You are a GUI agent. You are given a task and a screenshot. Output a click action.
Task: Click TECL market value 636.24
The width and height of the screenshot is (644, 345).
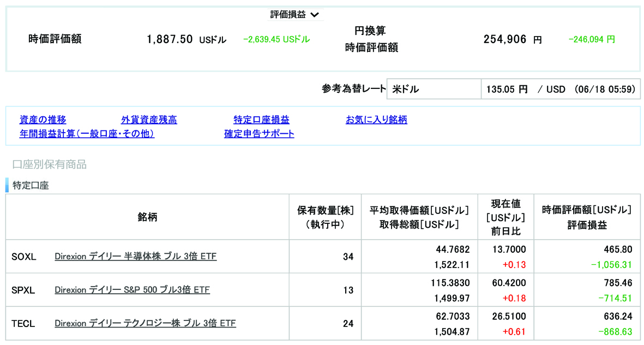click(x=618, y=316)
